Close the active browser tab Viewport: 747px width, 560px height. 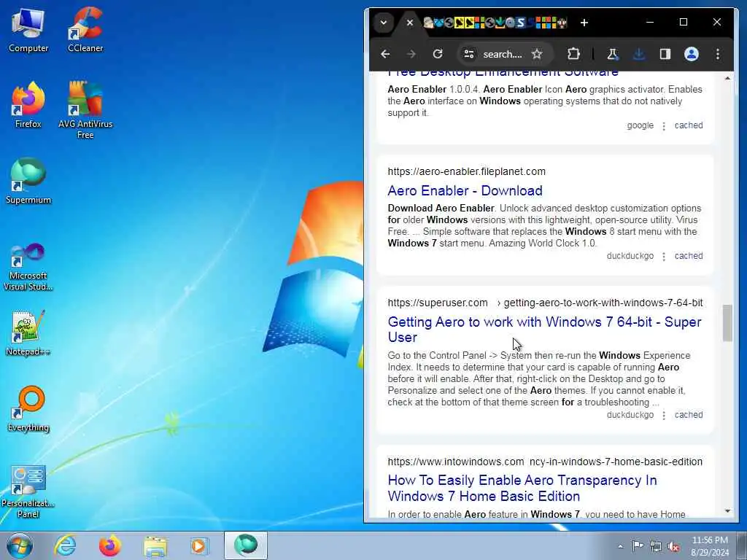tap(409, 23)
